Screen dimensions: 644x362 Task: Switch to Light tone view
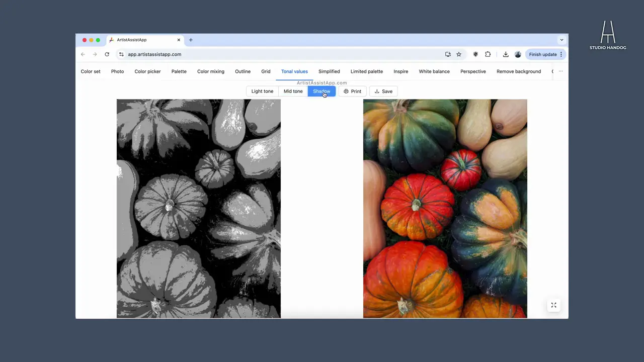[x=262, y=91]
